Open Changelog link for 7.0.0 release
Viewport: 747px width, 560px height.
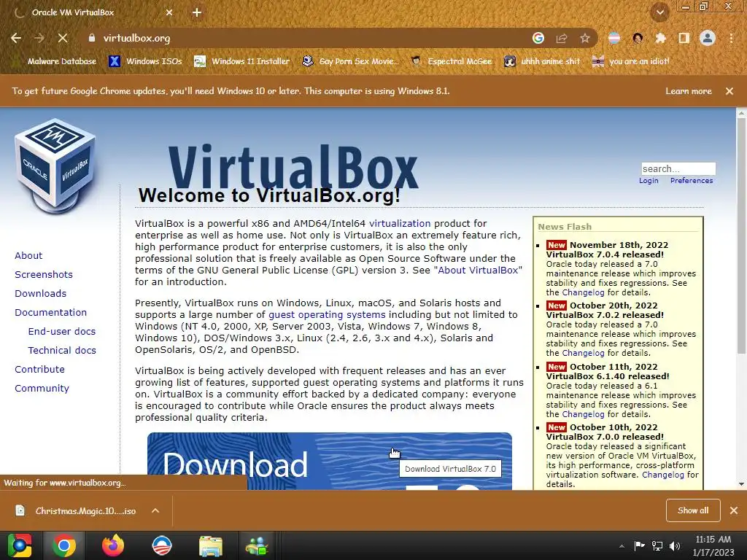[662, 475]
